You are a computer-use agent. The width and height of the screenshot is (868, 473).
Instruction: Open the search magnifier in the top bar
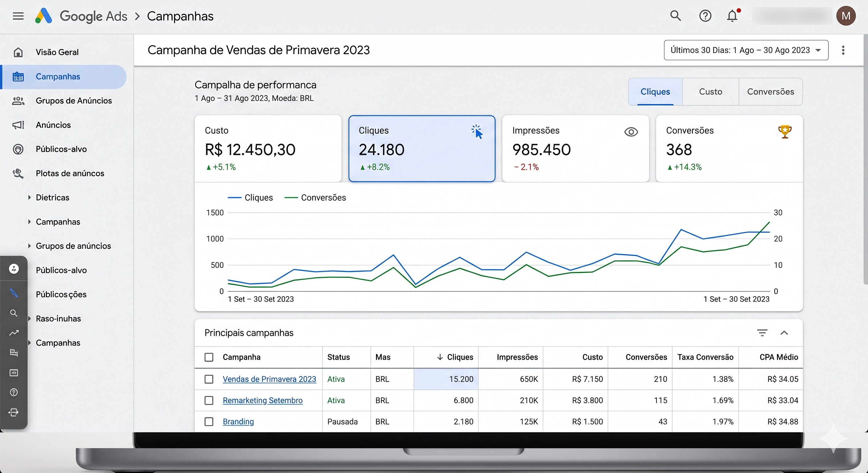(x=675, y=15)
